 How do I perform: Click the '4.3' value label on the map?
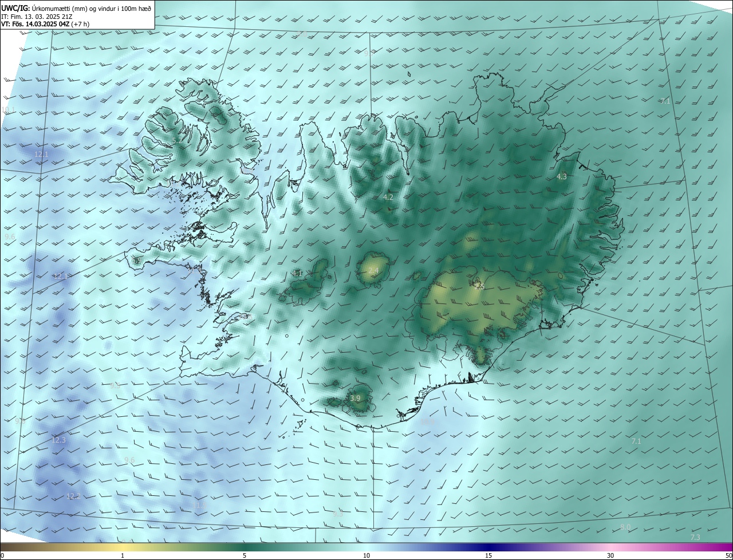click(x=562, y=177)
